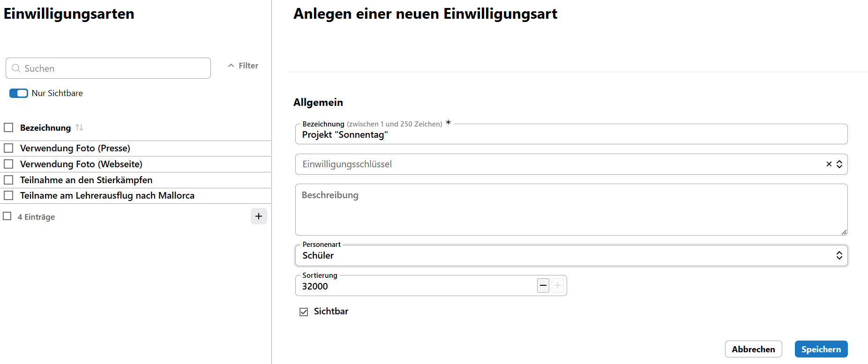Focus the Suchen search field

click(112, 68)
